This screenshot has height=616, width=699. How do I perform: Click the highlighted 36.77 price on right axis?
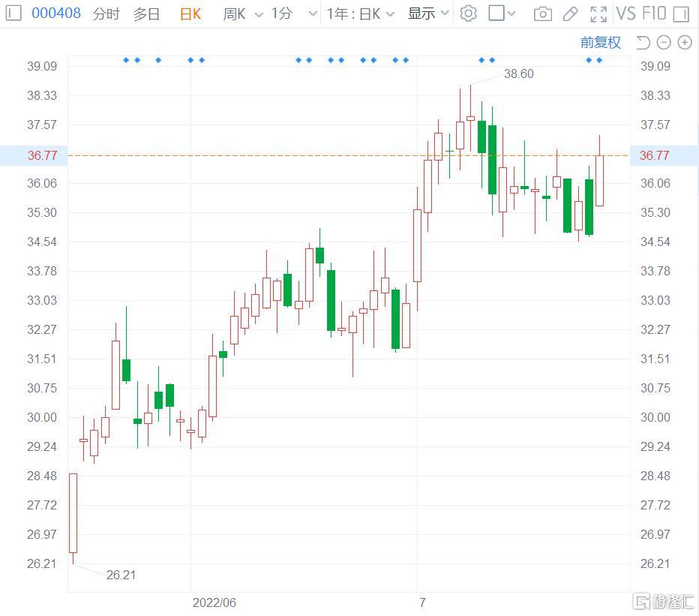click(655, 155)
